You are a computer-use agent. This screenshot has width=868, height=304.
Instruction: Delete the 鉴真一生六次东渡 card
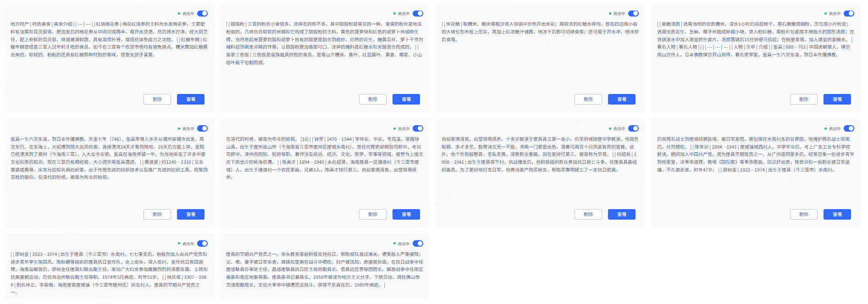(157, 215)
